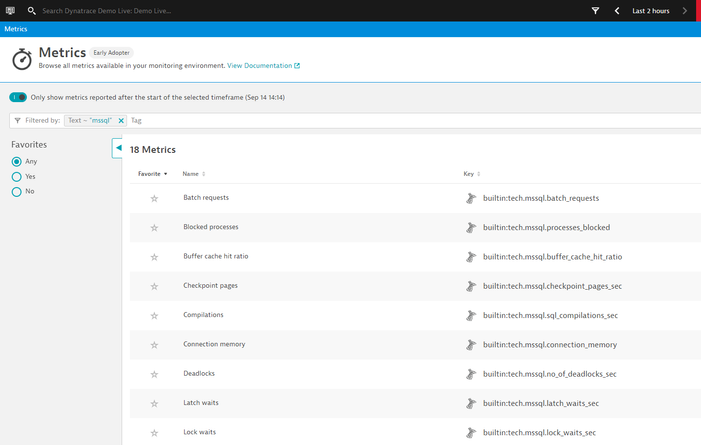The image size is (701, 445).
Task: Collapse the filter sidebar panel arrow
Action: tap(118, 148)
